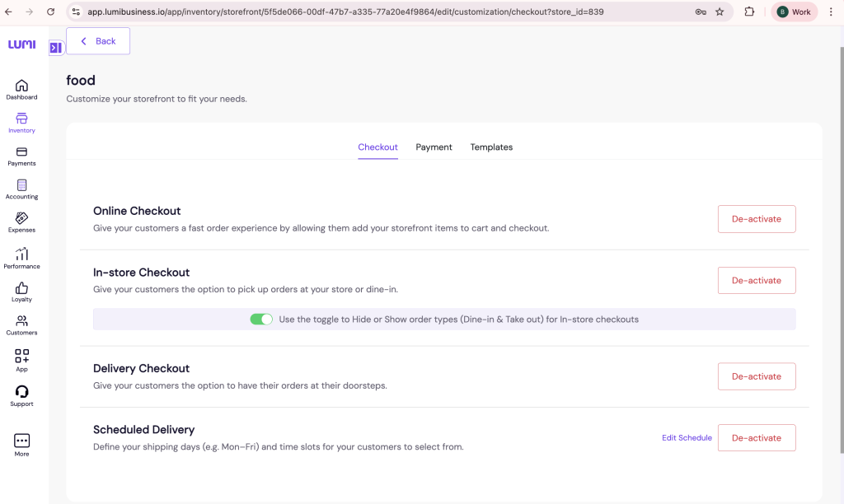Switch to the Payment tab
The height and width of the screenshot is (504, 844).
pos(434,147)
